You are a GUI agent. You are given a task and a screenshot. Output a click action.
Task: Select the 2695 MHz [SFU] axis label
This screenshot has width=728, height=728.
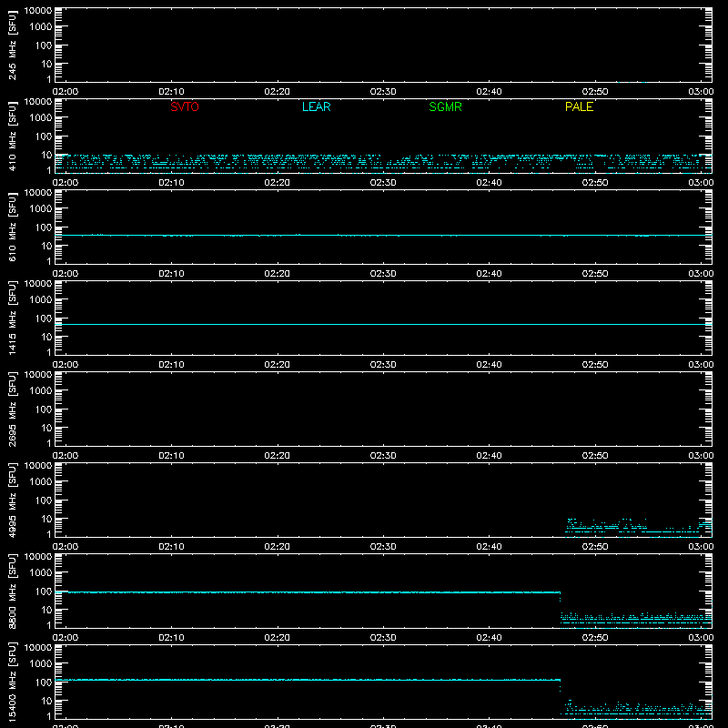pyautogui.click(x=12, y=409)
